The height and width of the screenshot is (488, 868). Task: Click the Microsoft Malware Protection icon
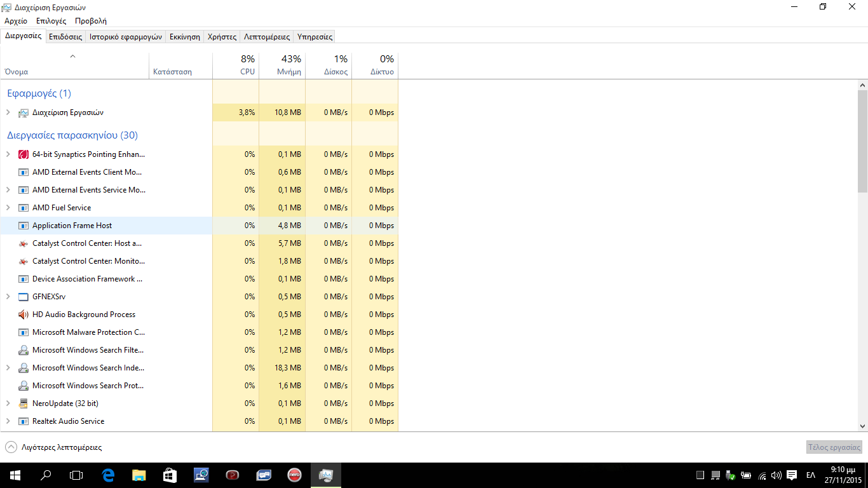click(x=24, y=332)
